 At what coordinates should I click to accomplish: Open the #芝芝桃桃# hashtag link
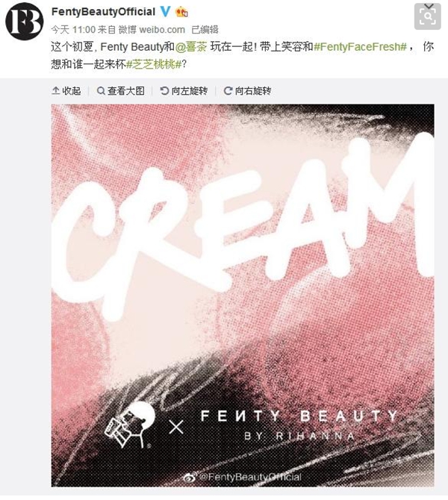coord(154,64)
